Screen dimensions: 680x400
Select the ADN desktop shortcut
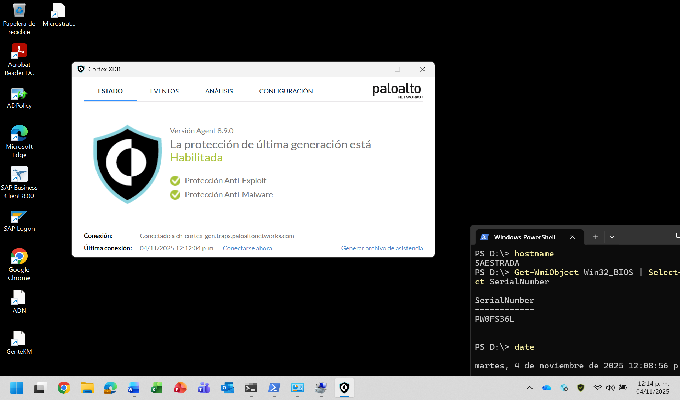click(19, 302)
